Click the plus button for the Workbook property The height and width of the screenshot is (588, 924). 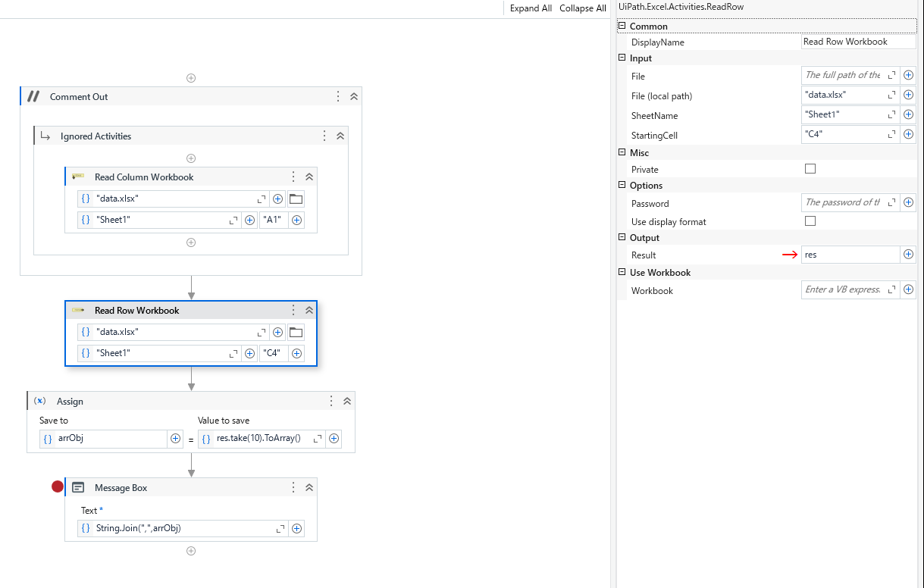[x=908, y=289]
